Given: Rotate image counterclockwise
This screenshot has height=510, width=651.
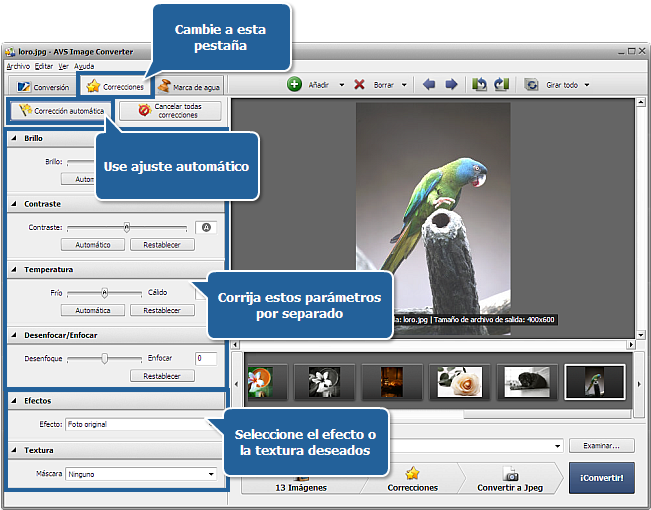Looking at the screenshot, I should click(480, 85).
